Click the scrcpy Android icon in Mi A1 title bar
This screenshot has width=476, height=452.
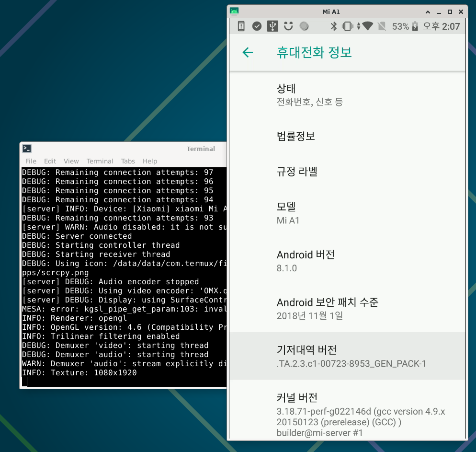pyautogui.click(x=234, y=11)
